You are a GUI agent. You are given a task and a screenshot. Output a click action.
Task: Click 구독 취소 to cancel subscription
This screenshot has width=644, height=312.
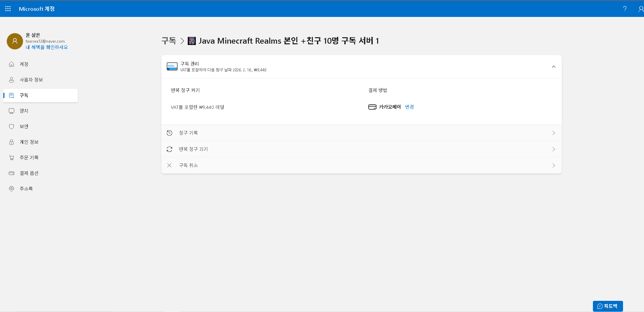[362, 165]
